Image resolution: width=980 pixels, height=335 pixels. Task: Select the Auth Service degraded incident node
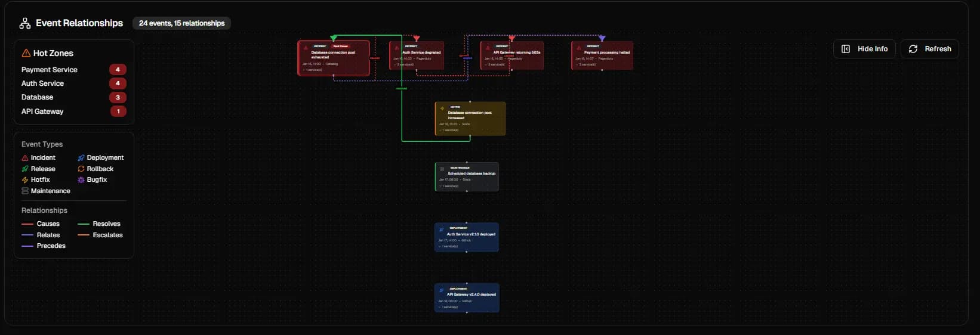[417, 55]
